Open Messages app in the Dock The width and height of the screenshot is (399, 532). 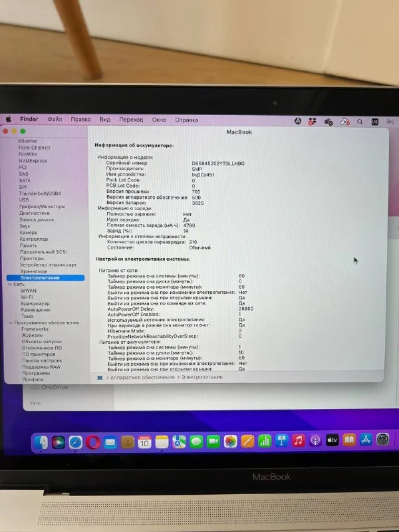pos(196,442)
